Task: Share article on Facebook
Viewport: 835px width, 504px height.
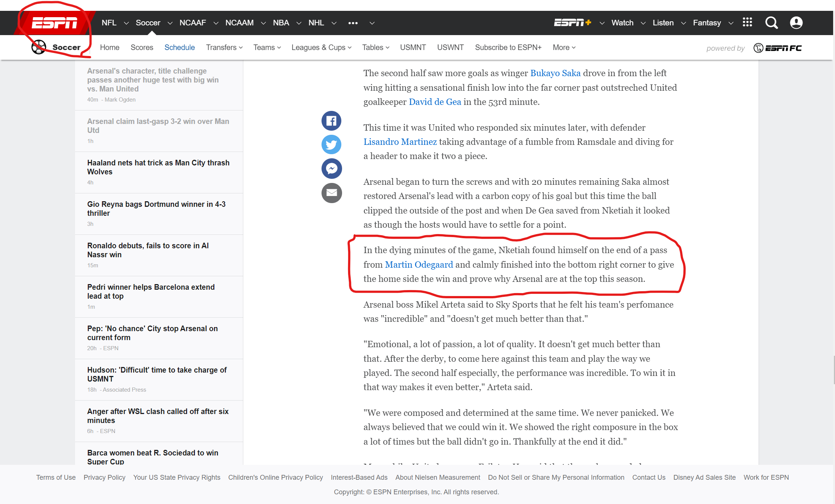Action: pos(331,121)
